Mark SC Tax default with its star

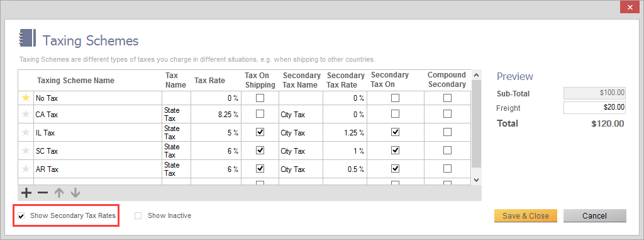26,151
